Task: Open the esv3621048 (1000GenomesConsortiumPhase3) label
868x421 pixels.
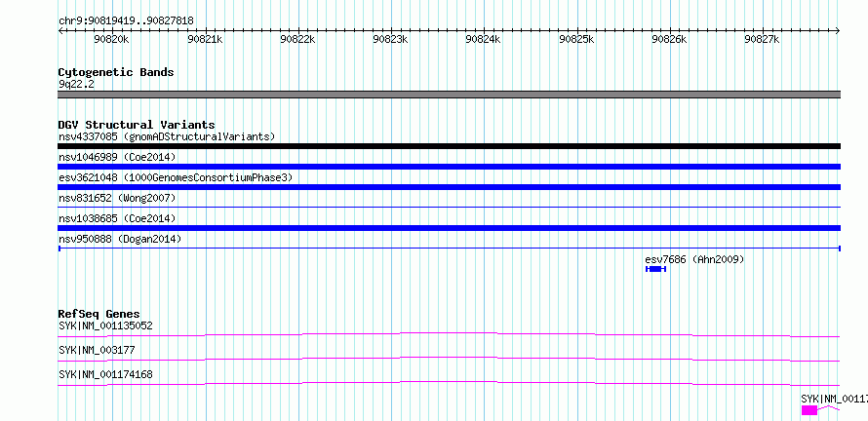Action: 176,177
